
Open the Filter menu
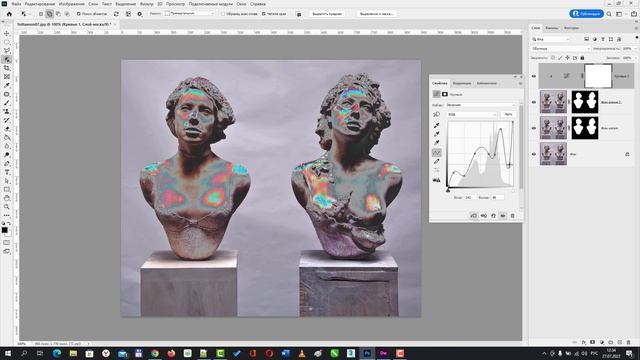[x=147, y=4]
